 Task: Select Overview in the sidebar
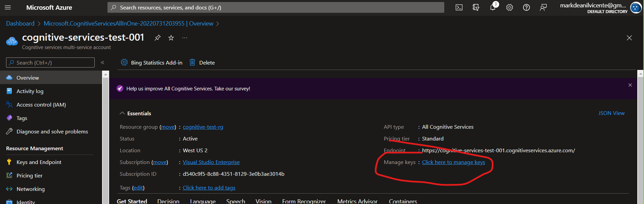(51, 78)
